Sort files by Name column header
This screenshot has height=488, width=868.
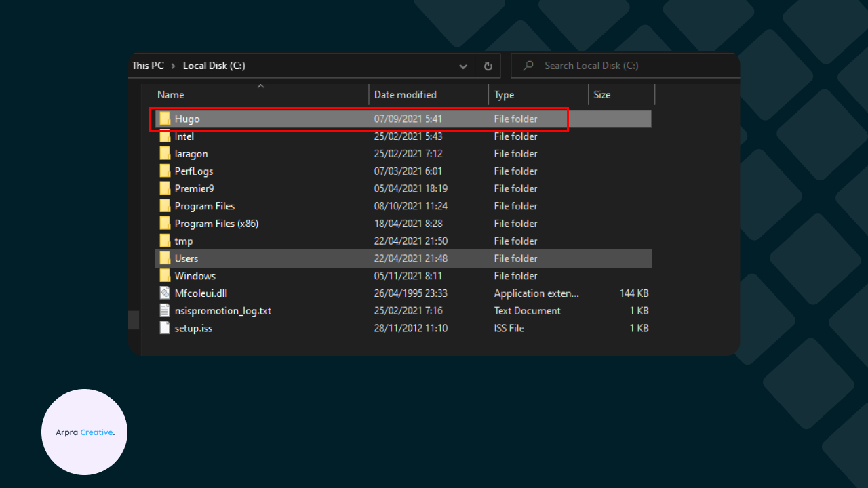coord(171,95)
